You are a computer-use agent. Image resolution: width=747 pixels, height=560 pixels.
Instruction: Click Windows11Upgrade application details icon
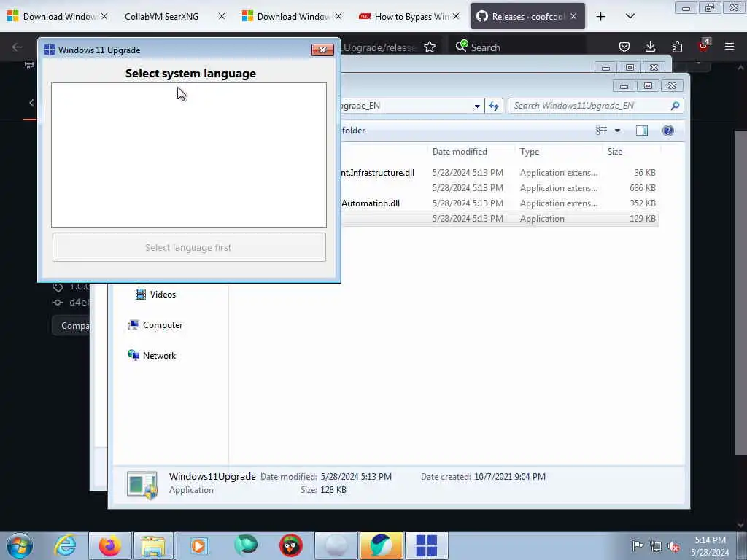click(142, 485)
